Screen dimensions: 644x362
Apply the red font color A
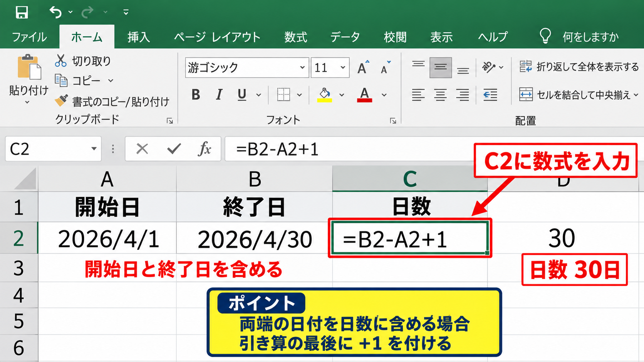pos(364,95)
